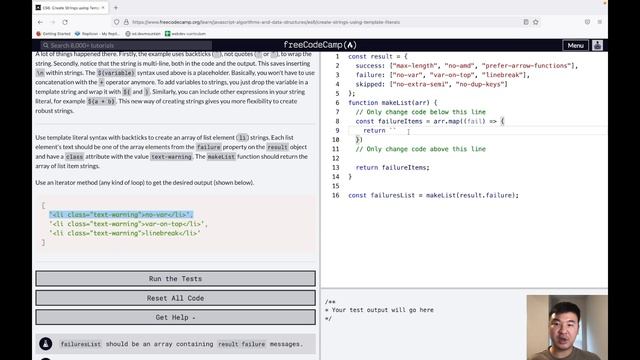The height and width of the screenshot is (360, 640).
Task: Click the freeCodeCamp logo in header
Action: click(x=320, y=45)
